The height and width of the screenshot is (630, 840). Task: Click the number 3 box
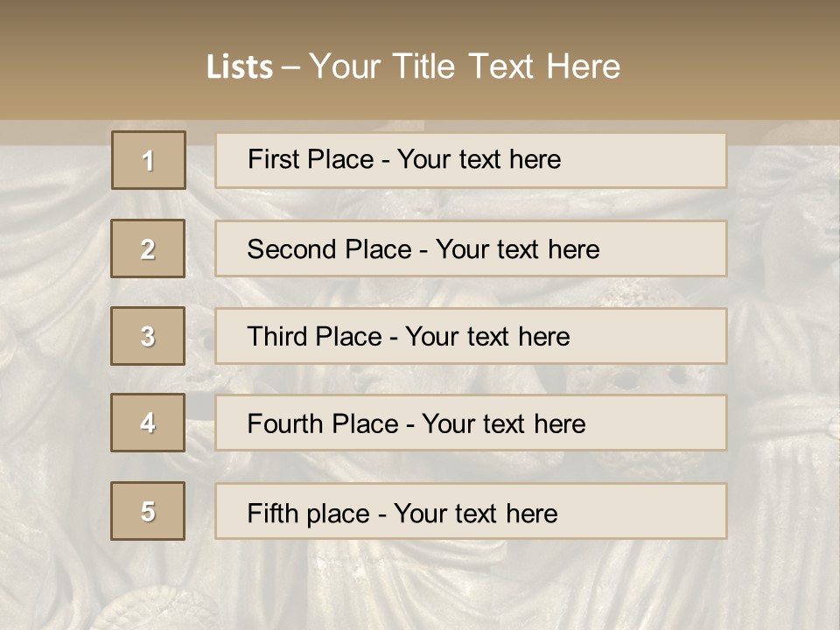click(148, 336)
